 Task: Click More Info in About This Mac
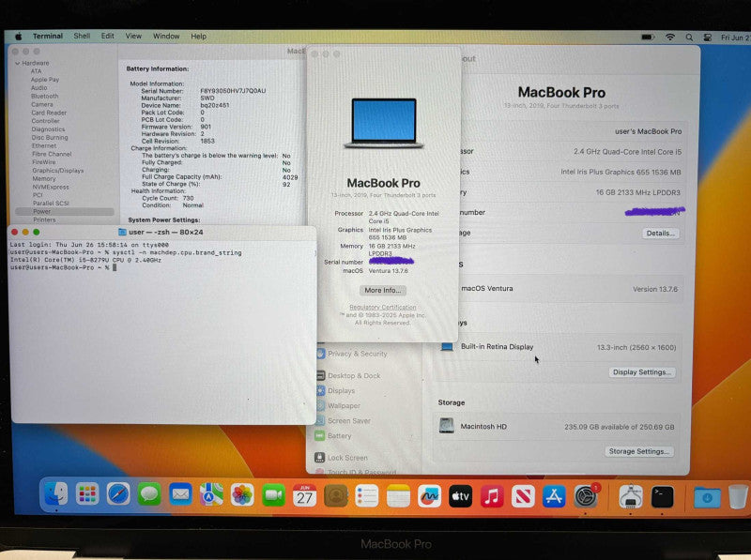[x=383, y=290]
